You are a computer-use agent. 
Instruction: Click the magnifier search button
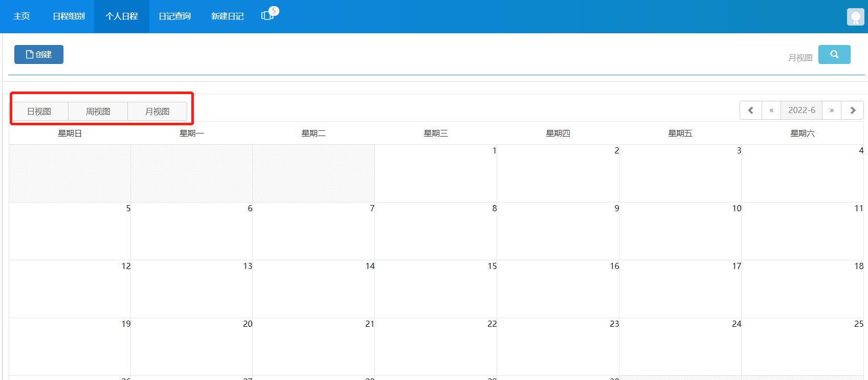point(834,55)
